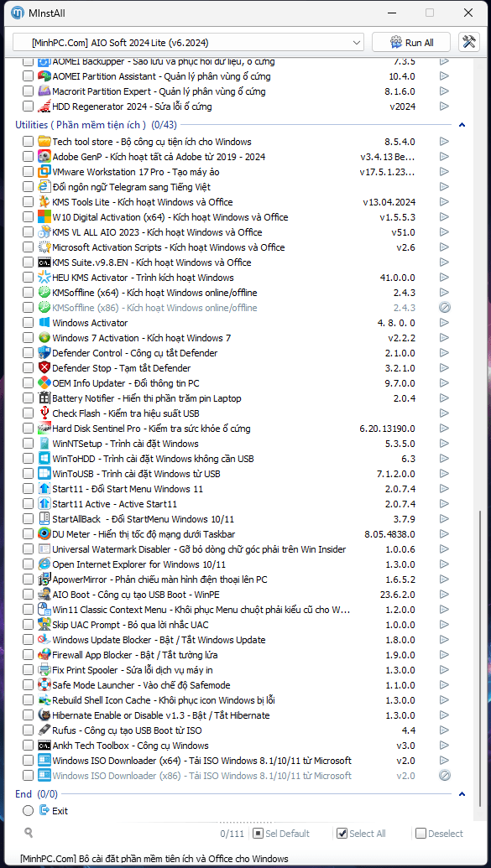491x868 pixels.
Task: Click the DU Meter icon
Action: [44, 534]
